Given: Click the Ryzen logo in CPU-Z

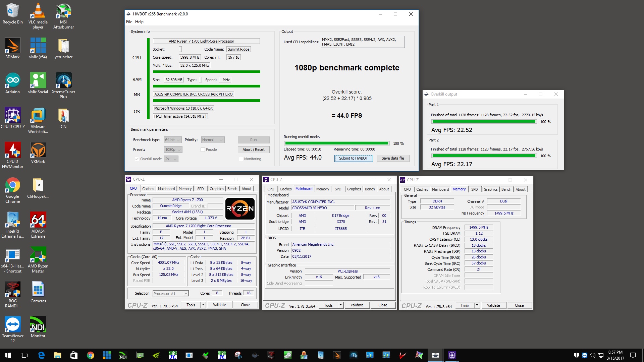Looking at the screenshot, I should coord(240,208).
